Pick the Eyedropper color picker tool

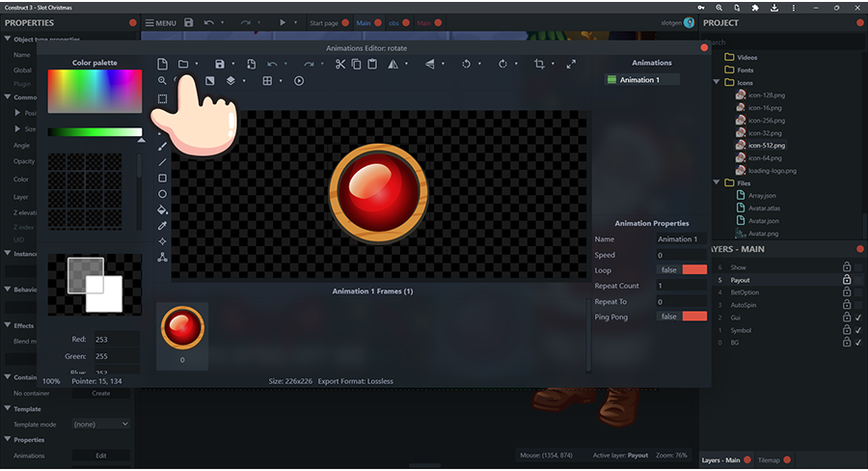coord(162,225)
